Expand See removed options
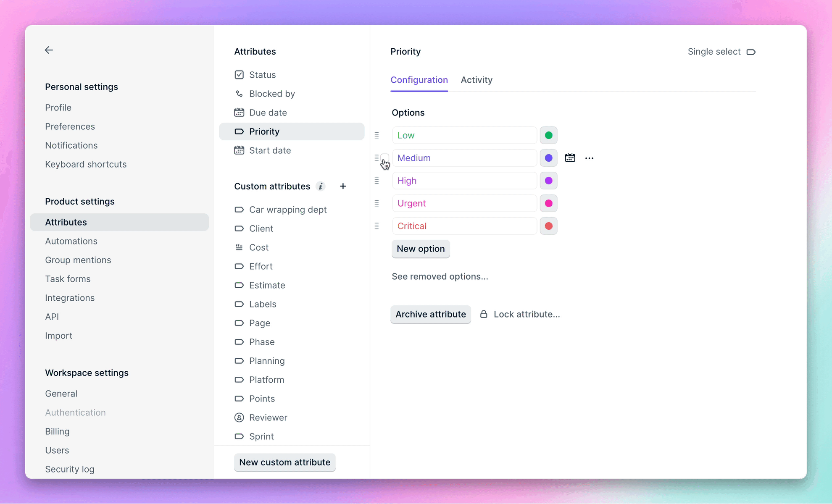 pyautogui.click(x=440, y=276)
